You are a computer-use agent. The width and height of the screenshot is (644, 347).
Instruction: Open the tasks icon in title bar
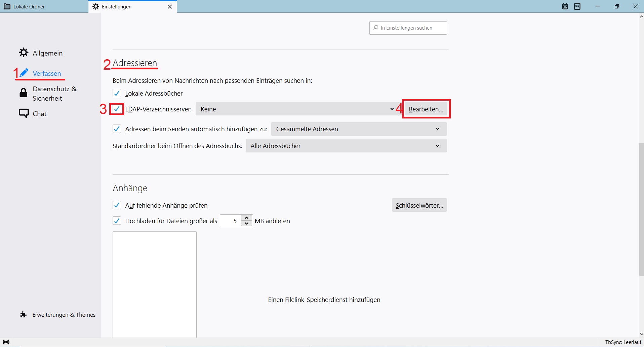point(577,6)
